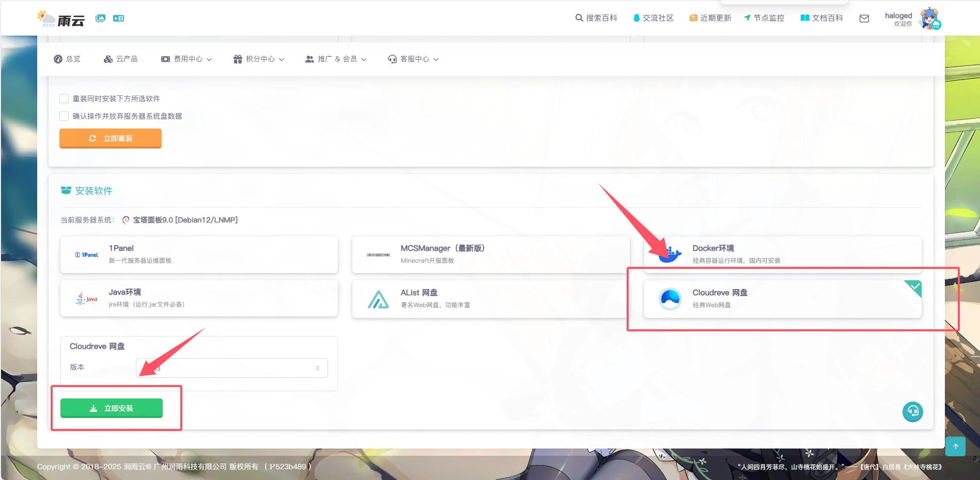980x480 pixels.
Task: Open 节点监控 node monitoring
Action: [x=764, y=18]
